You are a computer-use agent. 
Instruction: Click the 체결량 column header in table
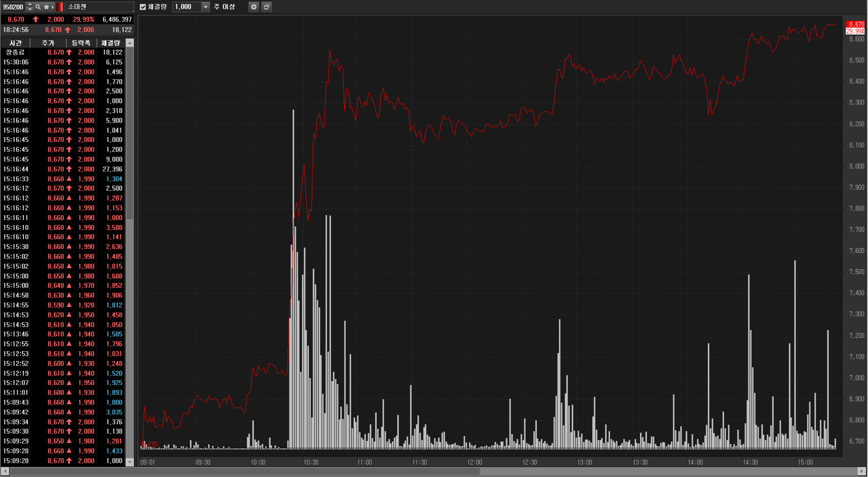(x=111, y=43)
